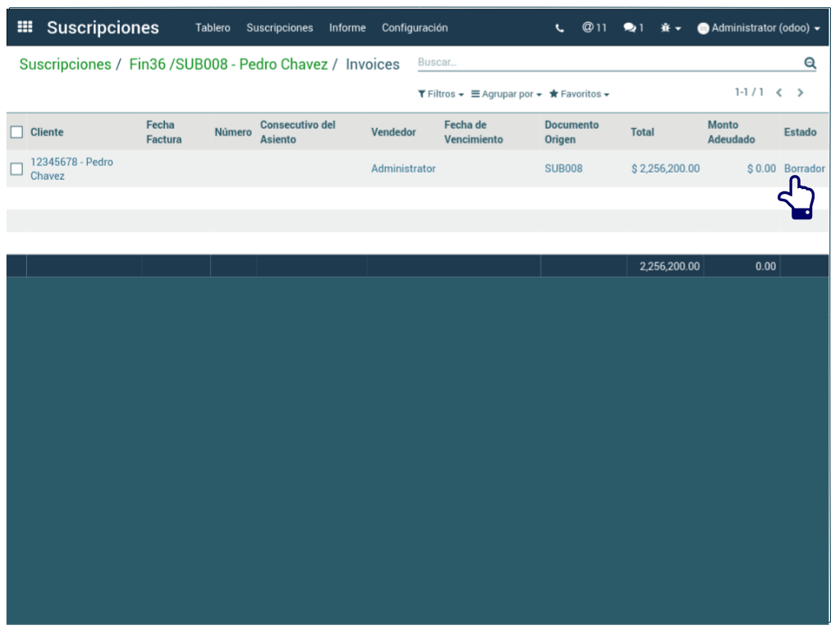Screen dimensions: 840x630
Task: Open the debug bug icon menu
Action: click(x=670, y=28)
